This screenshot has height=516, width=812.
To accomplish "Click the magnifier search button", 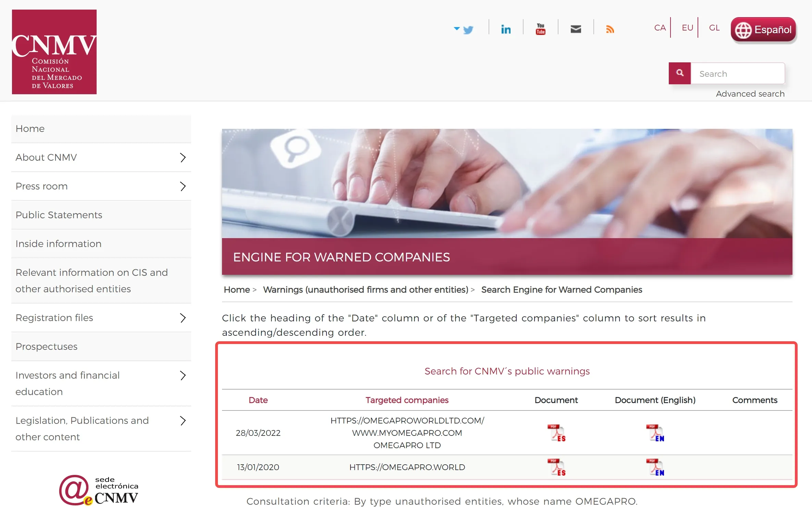I will pos(680,73).
